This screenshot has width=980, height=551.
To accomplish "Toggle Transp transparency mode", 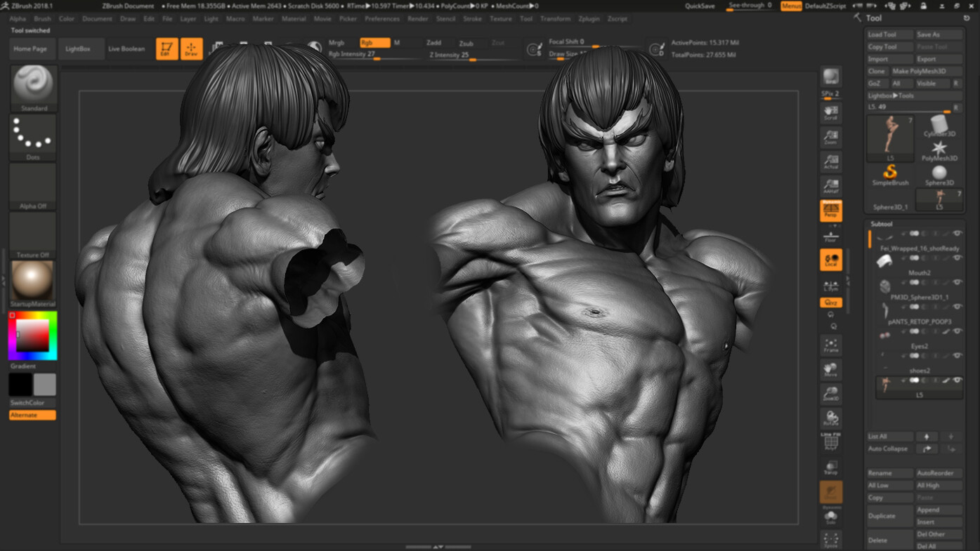I will point(831,467).
